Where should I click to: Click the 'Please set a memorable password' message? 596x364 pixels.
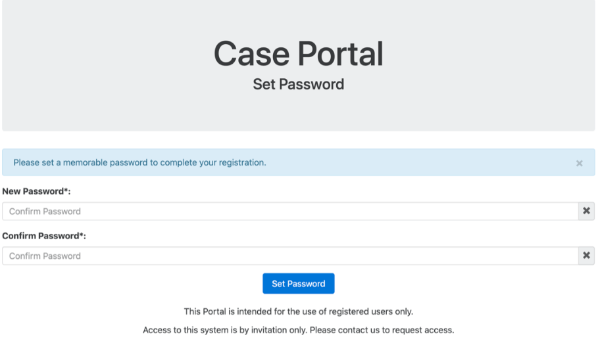(140, 162)
